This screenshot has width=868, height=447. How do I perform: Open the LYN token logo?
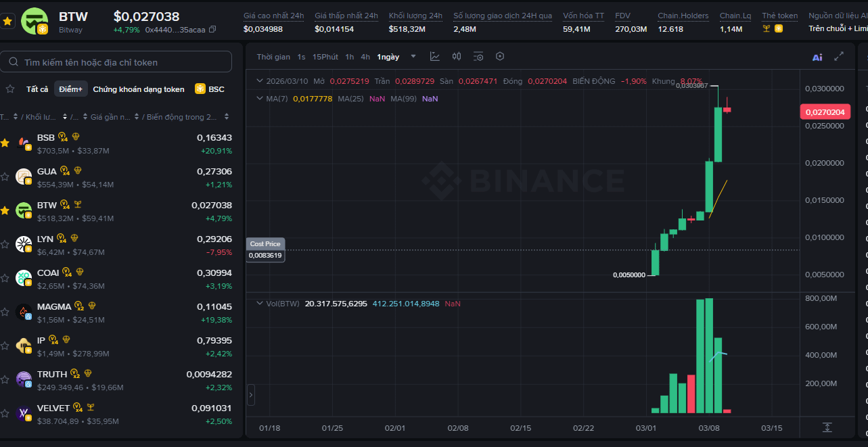click(24, 244)
